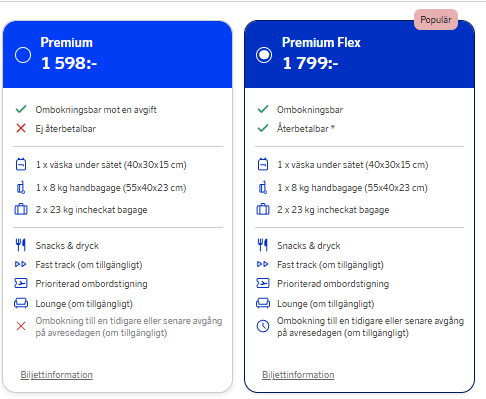Click the handbagage trolley icon in Premium
Screen dimensions: 486x399
[21, 187]
